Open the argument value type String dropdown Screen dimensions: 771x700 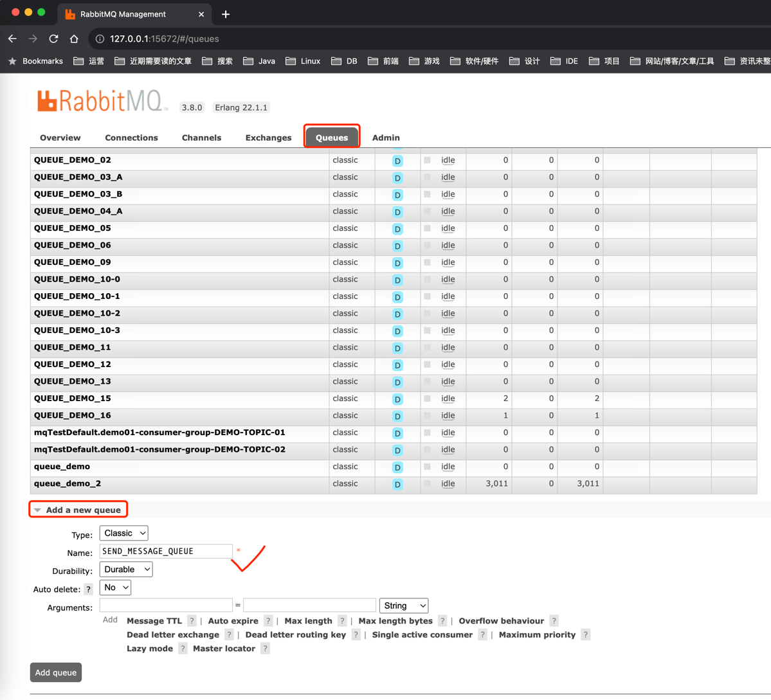click(x=404, y=606)
